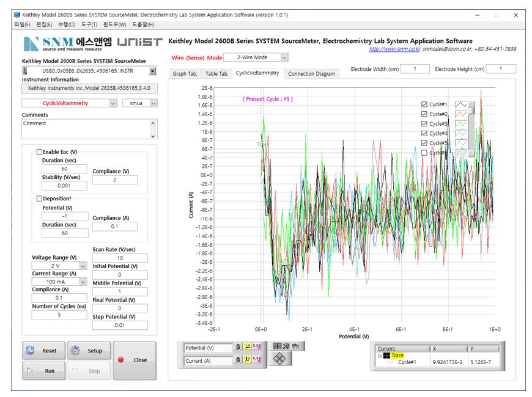
Task: Open the Wire (Sense) Mode dropdown
Action: click(284, 57)
